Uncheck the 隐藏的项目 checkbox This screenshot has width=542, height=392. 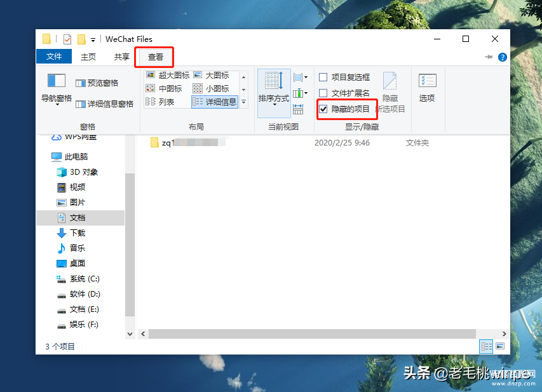(x=323, y=109)
